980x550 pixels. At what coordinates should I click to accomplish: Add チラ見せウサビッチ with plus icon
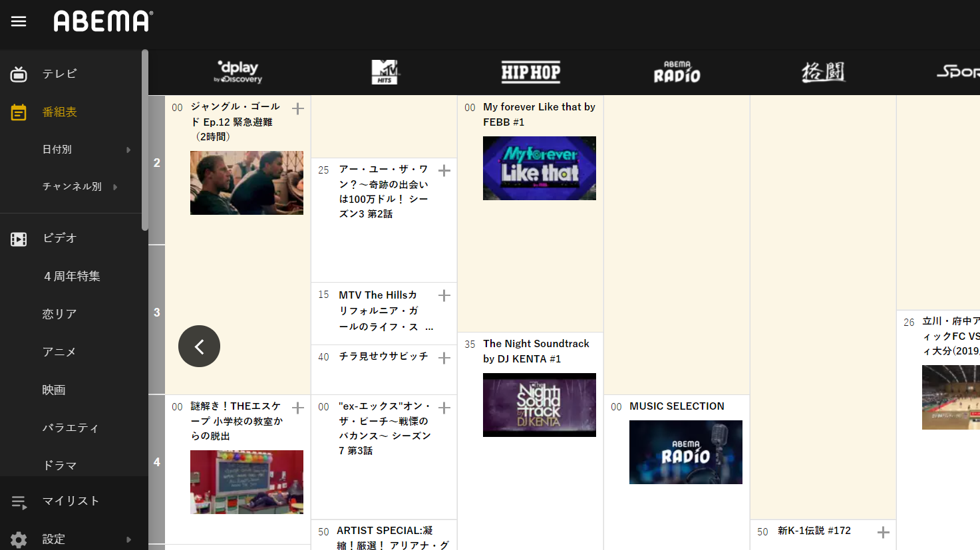tap(444, 358)
